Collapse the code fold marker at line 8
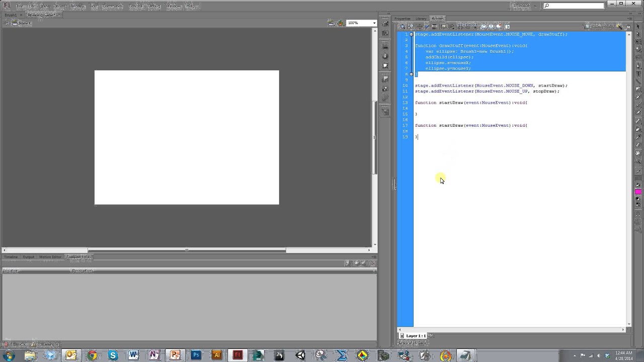Viewport: 644px width, 362px height. (411, 74)
